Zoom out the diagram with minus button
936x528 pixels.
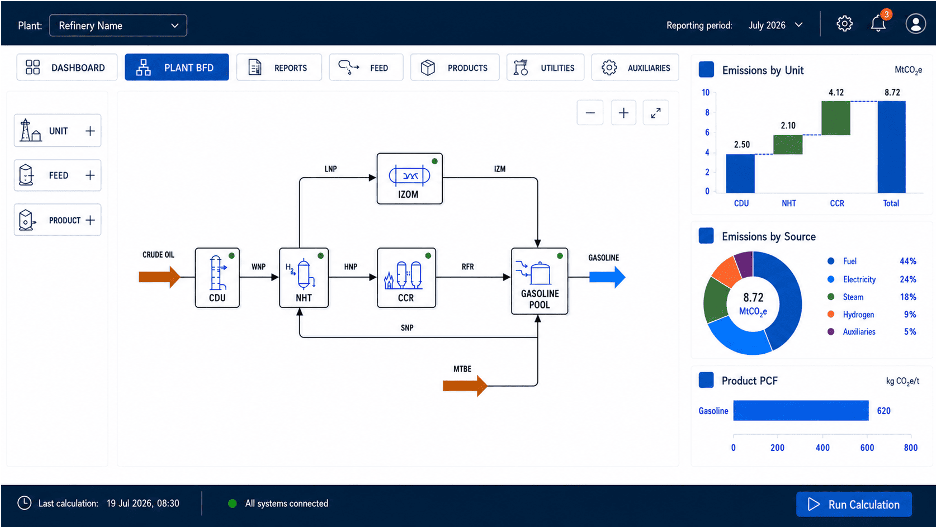tap(590, 113)
